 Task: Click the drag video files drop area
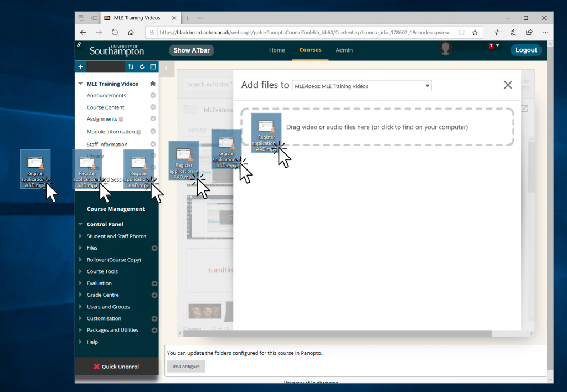pos(377,127)
